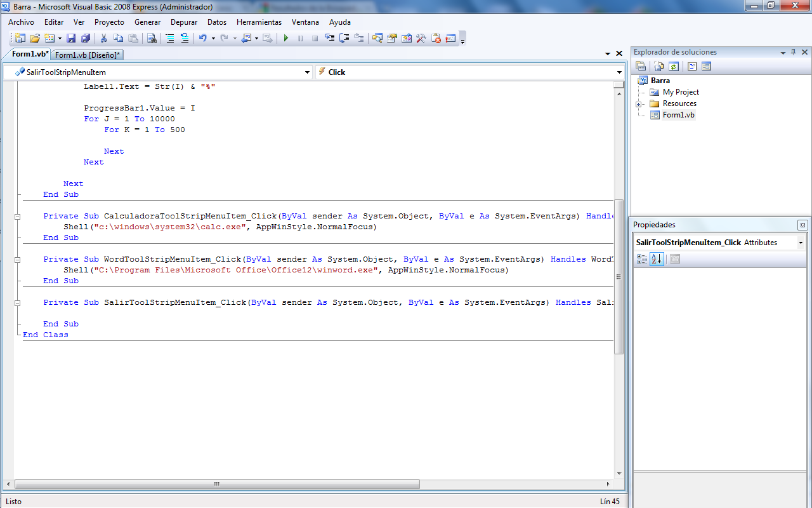
Task: Click the Add New Item toolbar icon
Action: pos(49,38)
